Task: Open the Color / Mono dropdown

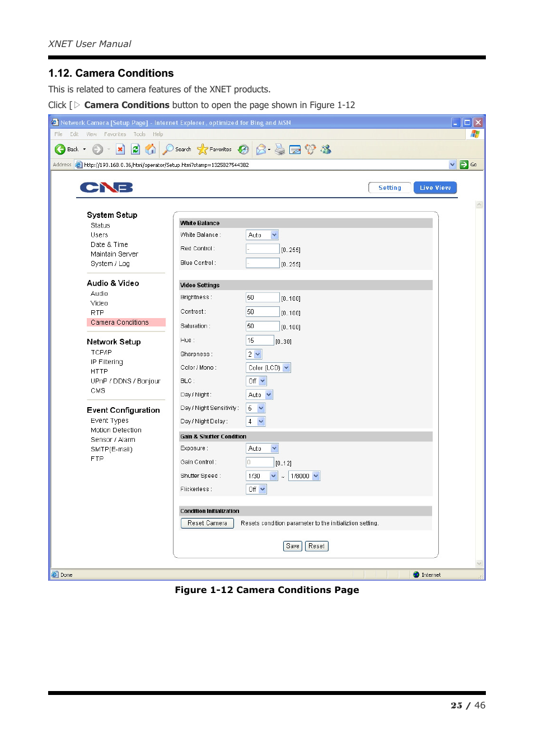Action: (x=268, y=368)
